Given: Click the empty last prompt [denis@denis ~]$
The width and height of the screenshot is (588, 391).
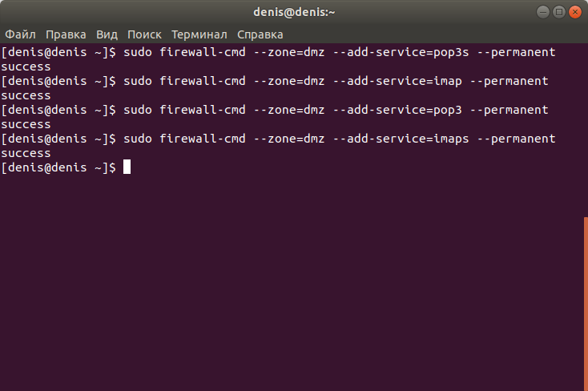Looking at the screenshot, I should point(58,167).
